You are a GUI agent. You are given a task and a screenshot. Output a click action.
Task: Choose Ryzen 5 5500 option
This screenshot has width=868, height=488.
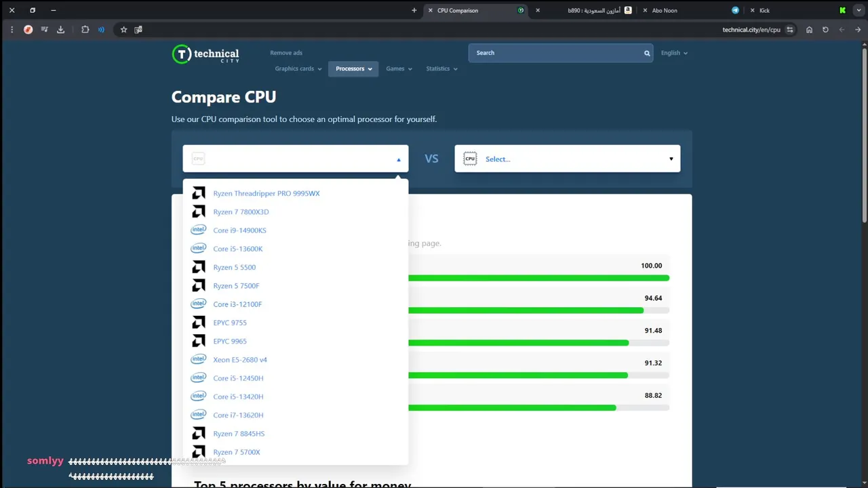296,267
